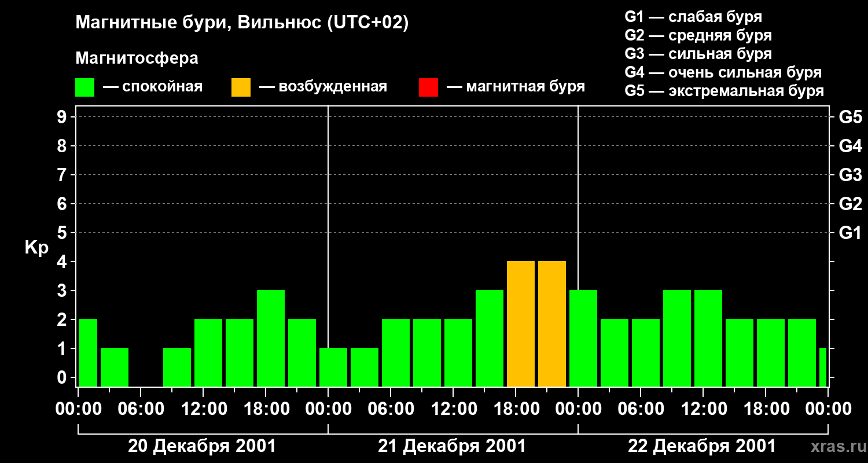The width and height of the screenshot is (868, 463).
Task: Click the '21 Декабря 2001' date label
Action: click(452, 446)
